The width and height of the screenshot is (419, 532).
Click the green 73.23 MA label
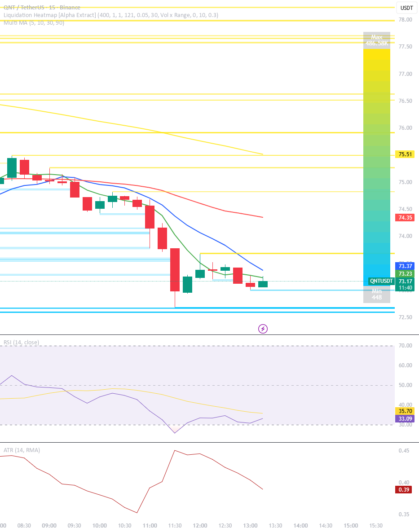(405, 273)
